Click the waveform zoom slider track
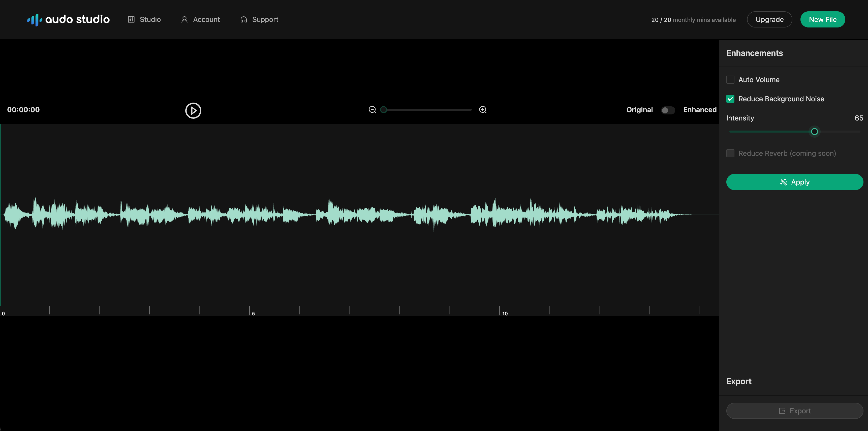This screenshot has width=868, height=431. coord(428,110)
